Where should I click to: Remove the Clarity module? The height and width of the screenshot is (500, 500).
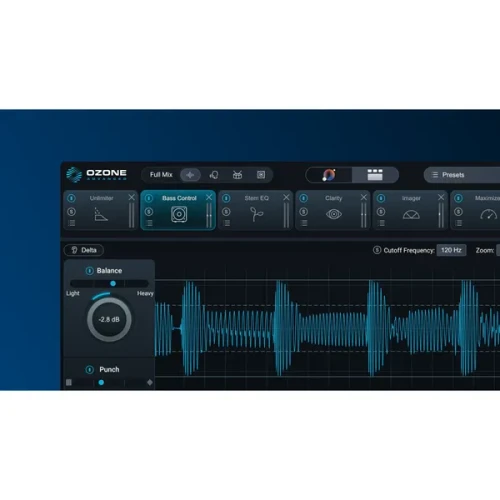[x=364, y=197]
